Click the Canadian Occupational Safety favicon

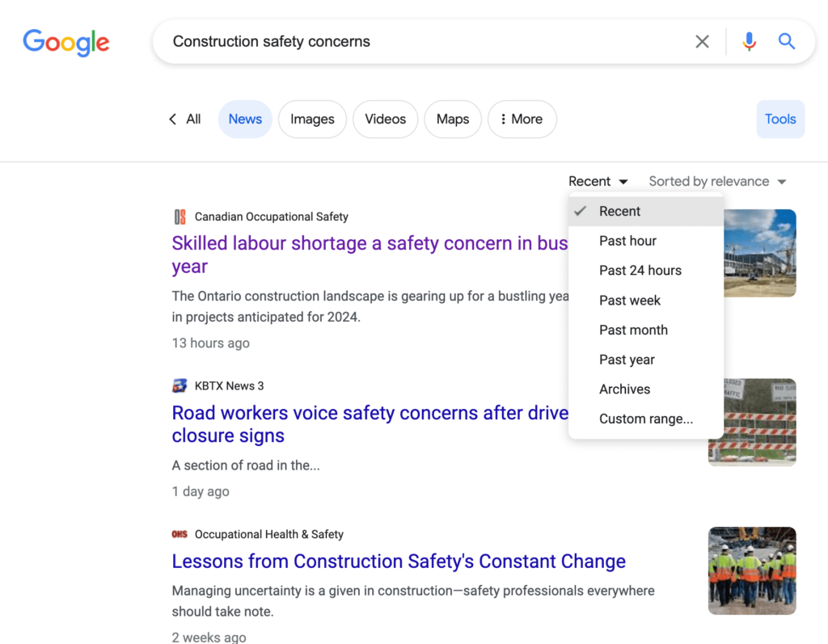pyautogui.click(x=180, y=217)
